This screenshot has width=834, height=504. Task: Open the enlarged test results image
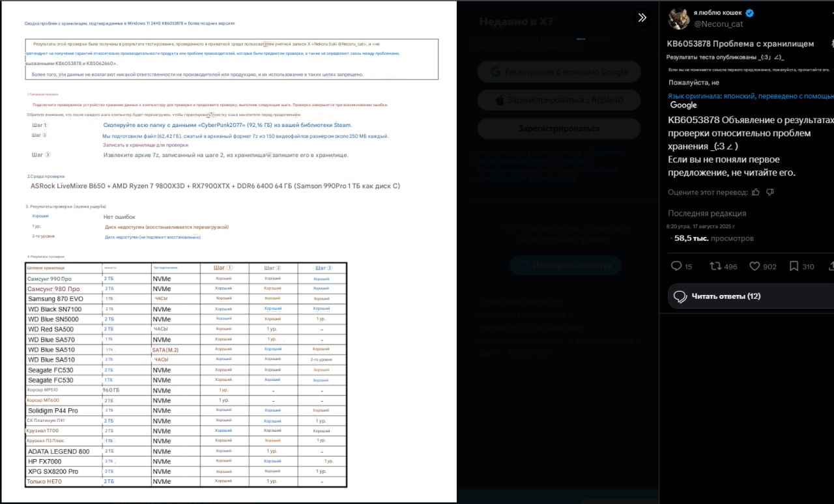tap(228, 252)
